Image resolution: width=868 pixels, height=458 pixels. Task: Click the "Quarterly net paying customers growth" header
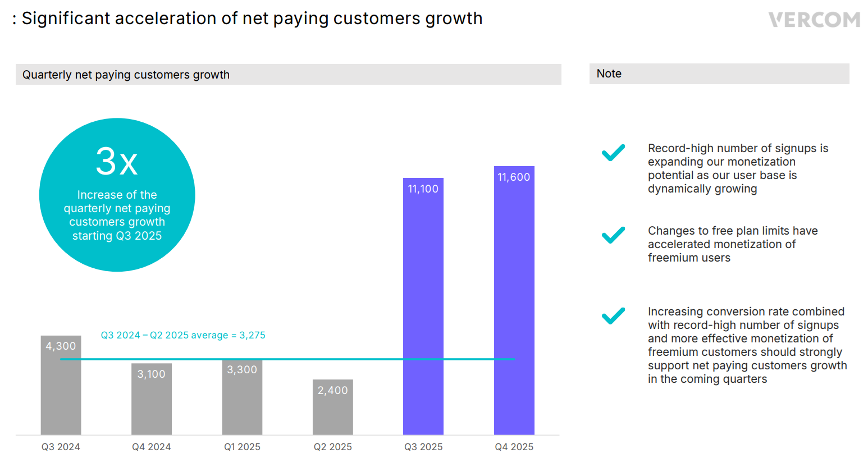coord(126,75)
